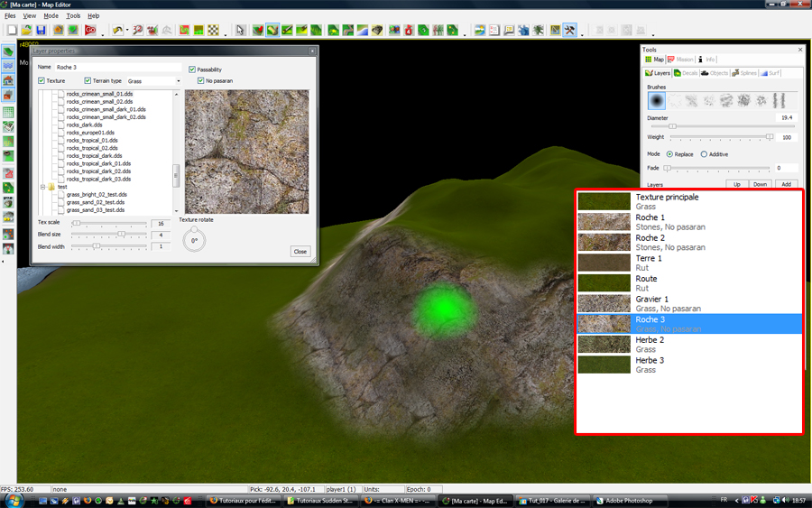Check the box next to rocks_dark.dds
This screenshot has width=812, height=508.
[61, 125]
